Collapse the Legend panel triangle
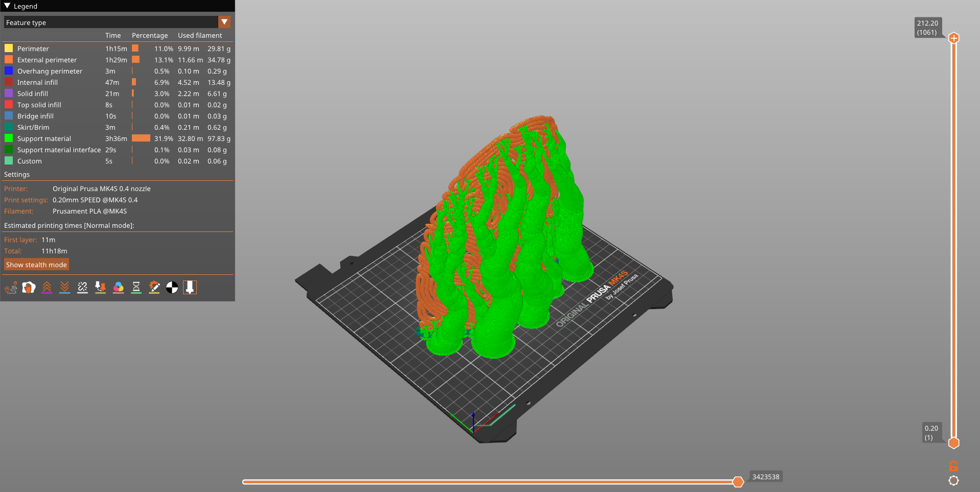 7,6
